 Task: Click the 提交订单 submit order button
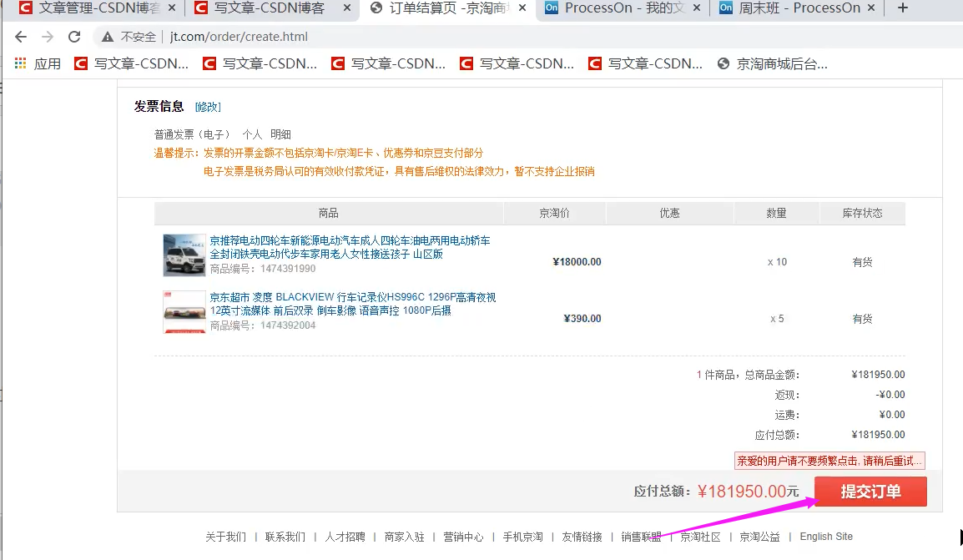pyautogui.click(x=870, y=492)
